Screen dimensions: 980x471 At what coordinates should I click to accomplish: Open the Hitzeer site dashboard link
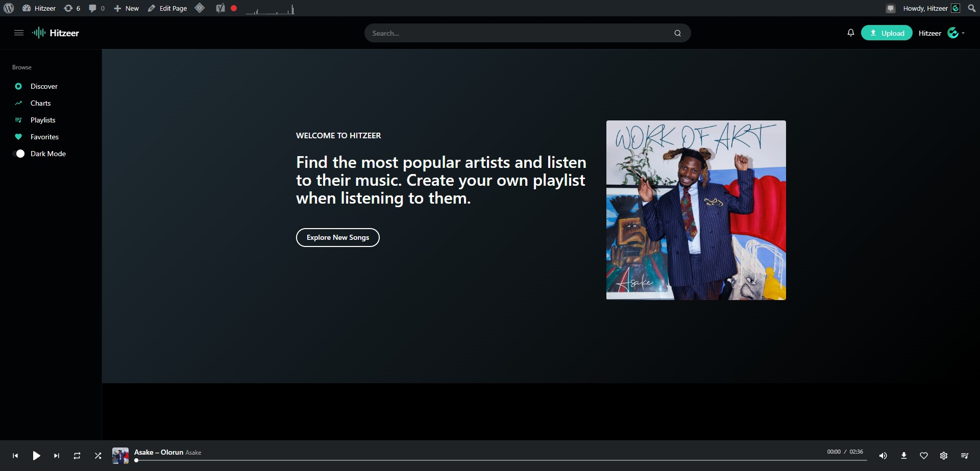[x=39, y=8]
